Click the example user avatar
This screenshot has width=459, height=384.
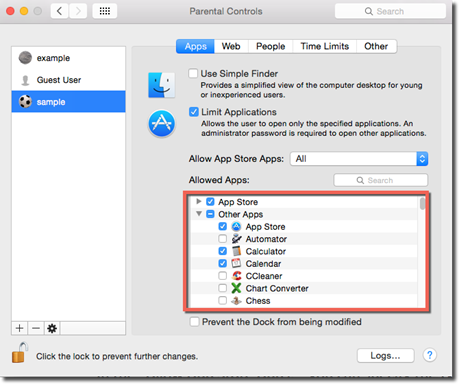[25, 58]
